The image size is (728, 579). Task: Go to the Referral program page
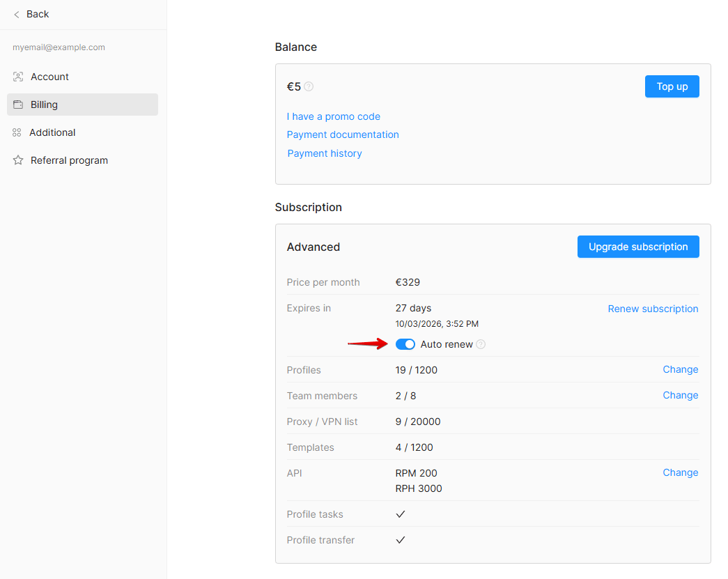[83, 160]
